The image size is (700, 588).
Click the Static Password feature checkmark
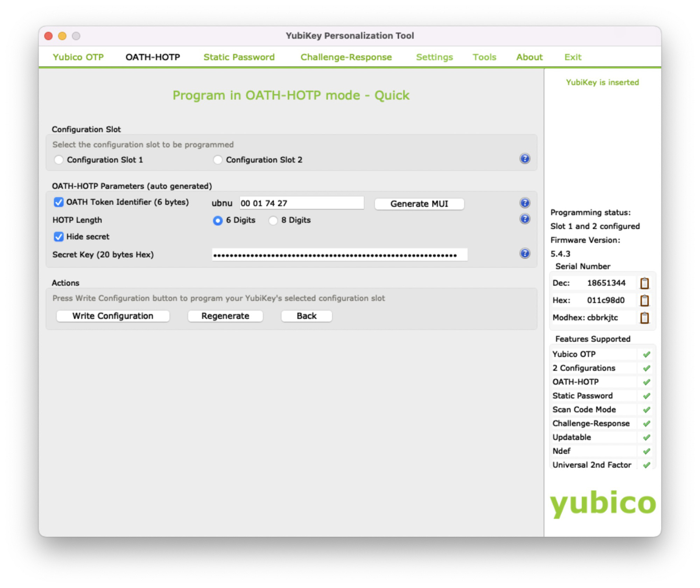click(646, 396)
